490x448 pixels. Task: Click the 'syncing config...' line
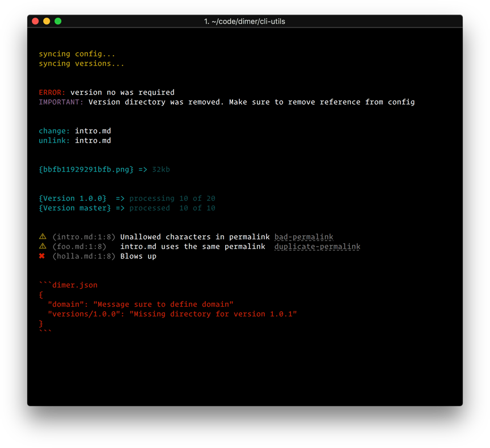click(77, 54)
